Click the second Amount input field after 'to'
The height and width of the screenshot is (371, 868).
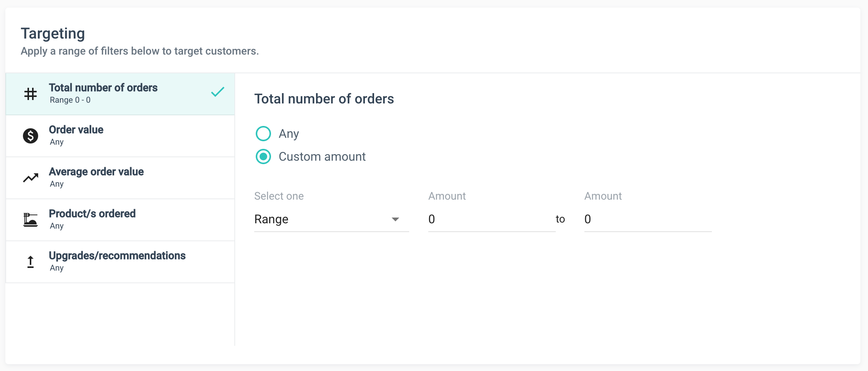647,219
